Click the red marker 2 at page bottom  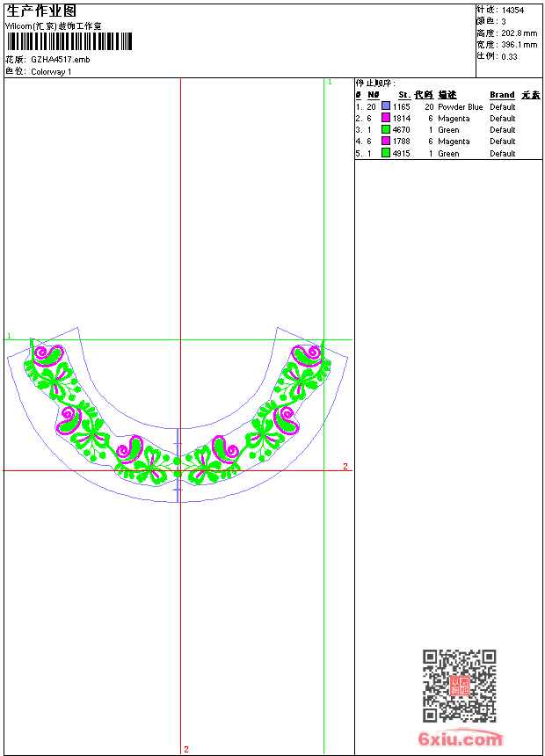pyautogui.click(x=185, y=749)
